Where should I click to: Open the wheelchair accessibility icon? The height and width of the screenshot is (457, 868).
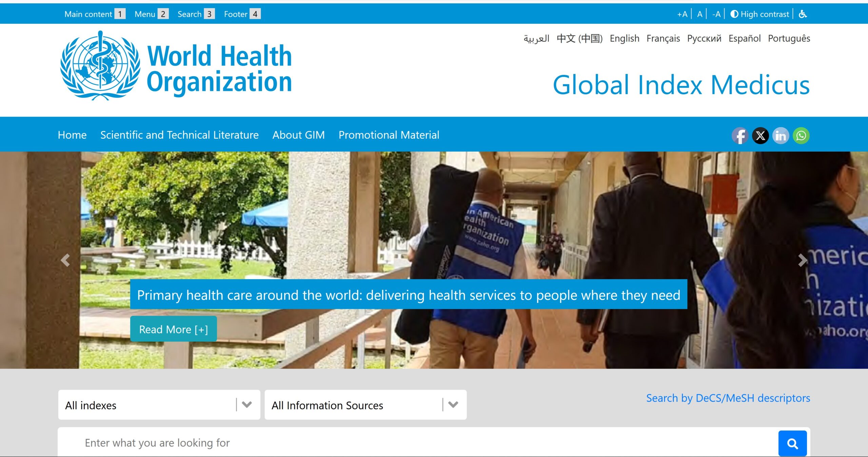click(803, 14)
